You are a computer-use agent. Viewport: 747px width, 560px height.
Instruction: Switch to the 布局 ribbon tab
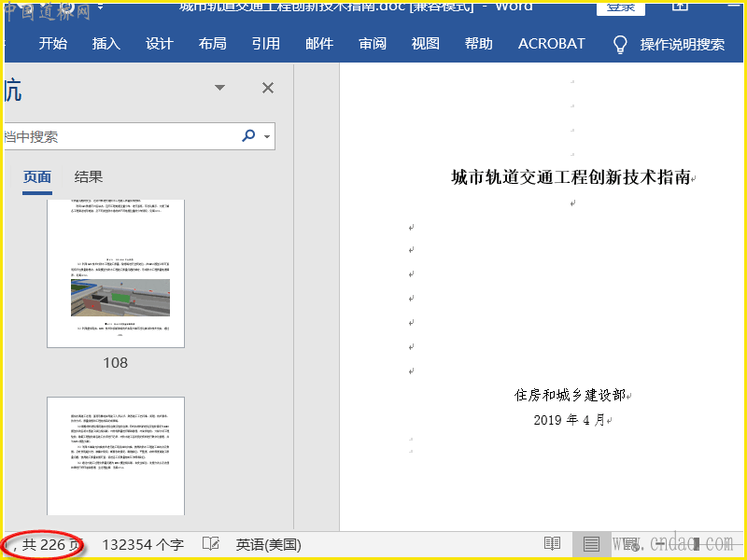click(213, 44)
